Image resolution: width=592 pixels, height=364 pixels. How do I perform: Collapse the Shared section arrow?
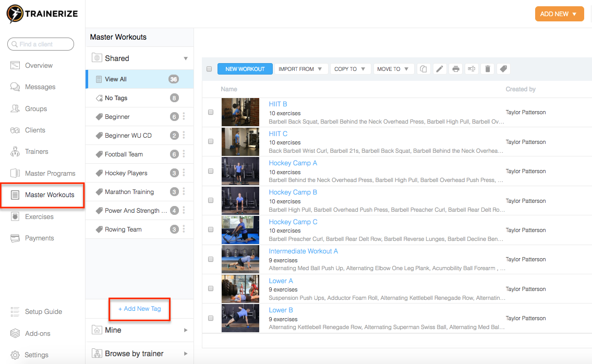point(185,58)
